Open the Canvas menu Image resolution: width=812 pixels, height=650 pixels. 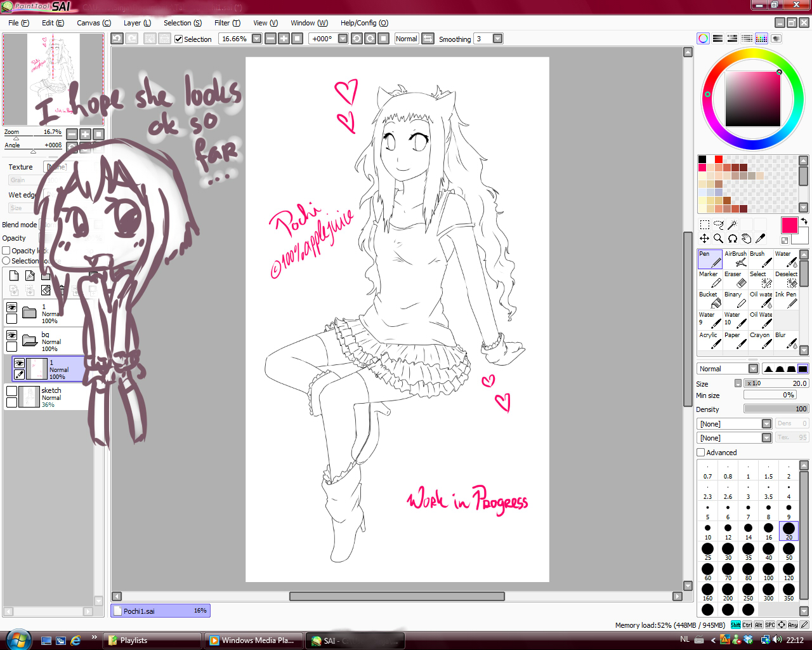pos(93,23)
